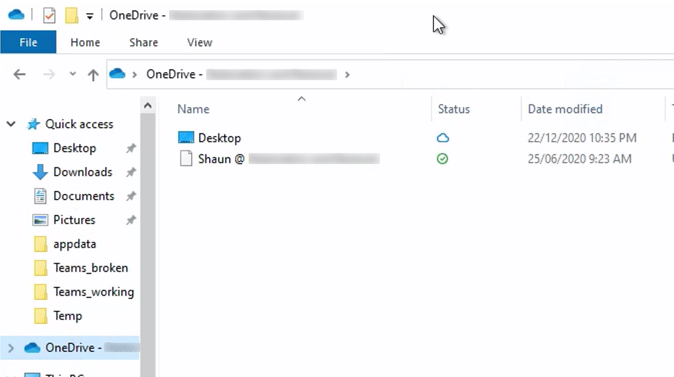Open Desktop in the Quick access list

[75, 148]
